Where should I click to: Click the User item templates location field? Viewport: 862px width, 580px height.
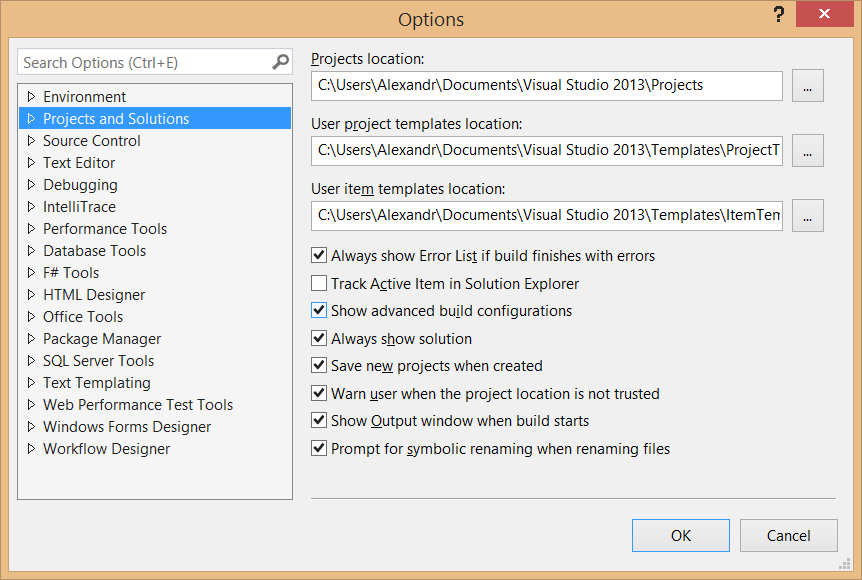(x=546, y=216)
